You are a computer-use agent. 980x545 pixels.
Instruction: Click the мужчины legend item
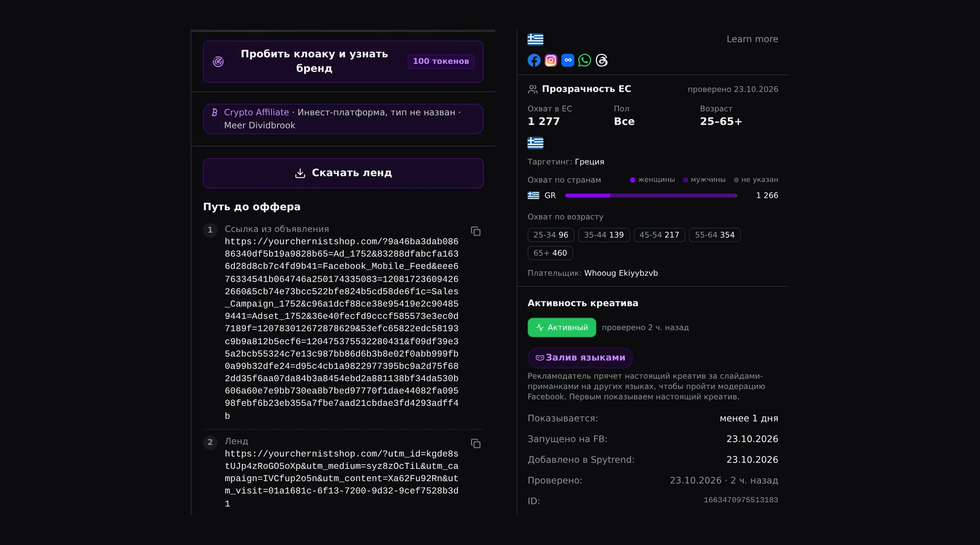pyautogui.click(x=704, y=180)
